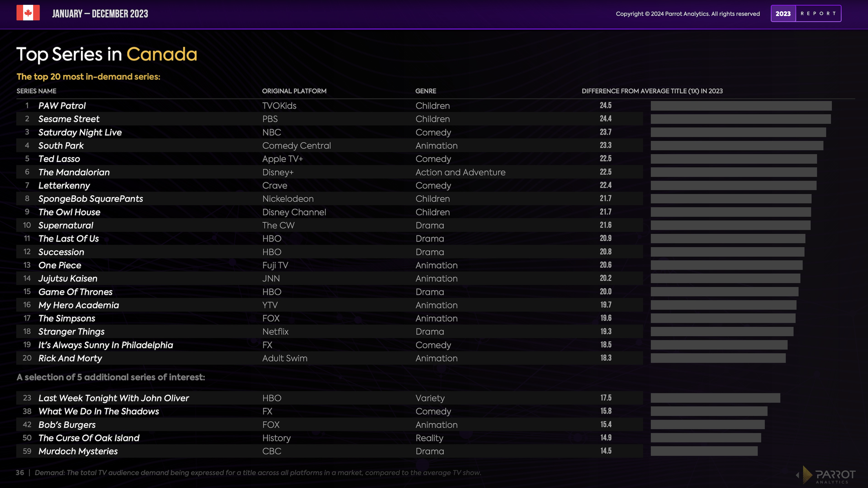
Task: Click the ORIGINAL PLATFORM column header
Action: [294, 91]
